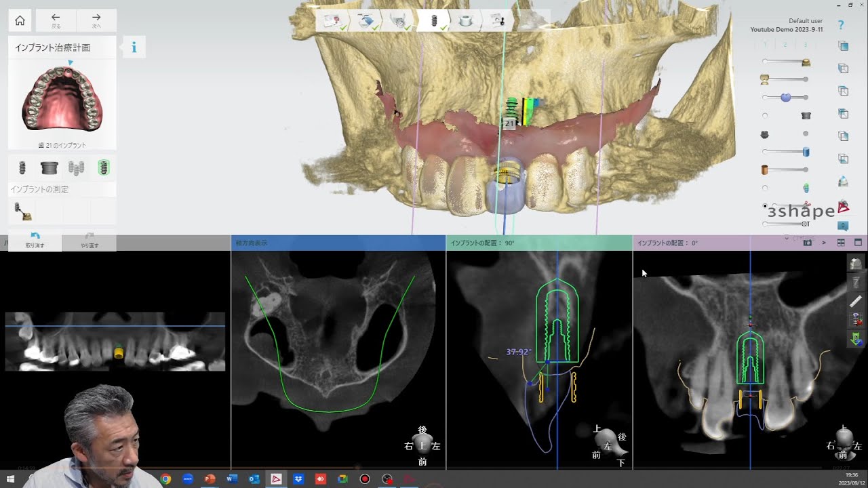Select the fifth view cube icon
This screenshot has height=488, width=868.
click(843, 136)
